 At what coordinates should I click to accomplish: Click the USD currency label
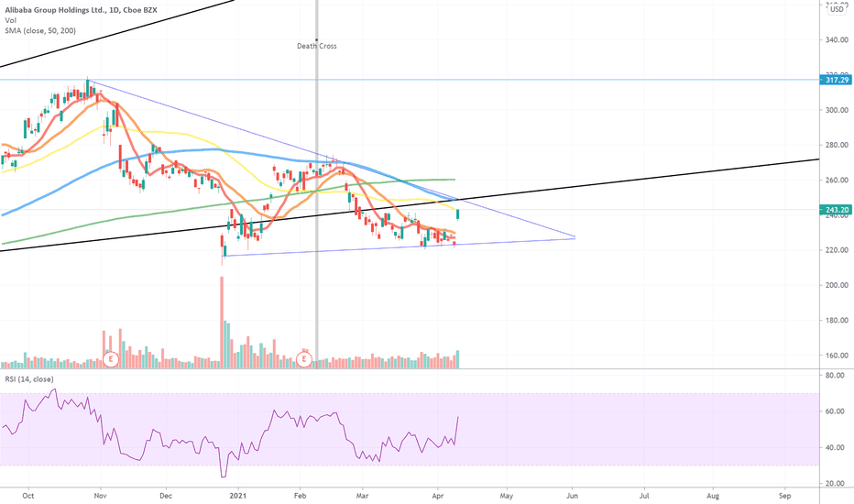[x=837, y=9]
